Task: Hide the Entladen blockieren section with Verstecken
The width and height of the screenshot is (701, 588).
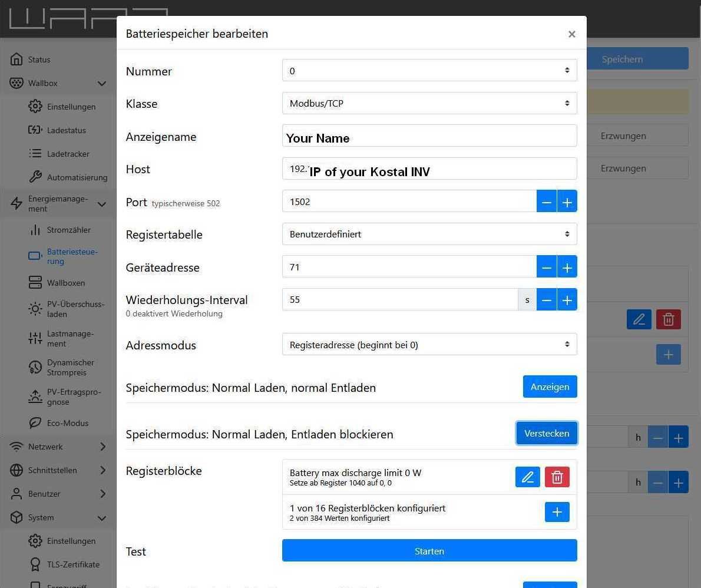Action: pos(546,434)
